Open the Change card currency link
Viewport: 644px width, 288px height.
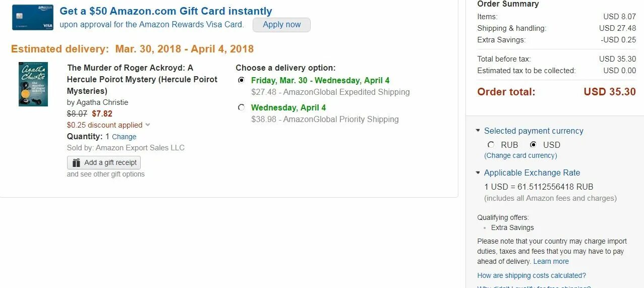(520, 155)
